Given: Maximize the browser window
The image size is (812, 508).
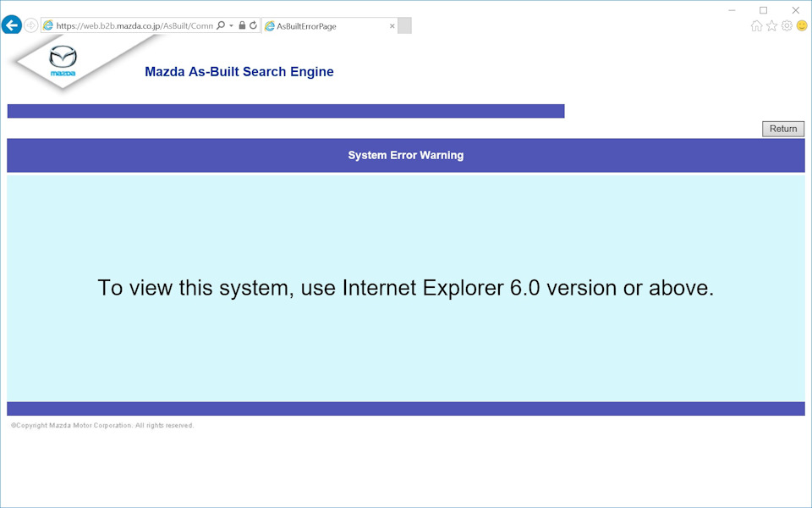Looking at the screenshot, I should [x=763, y=10].
